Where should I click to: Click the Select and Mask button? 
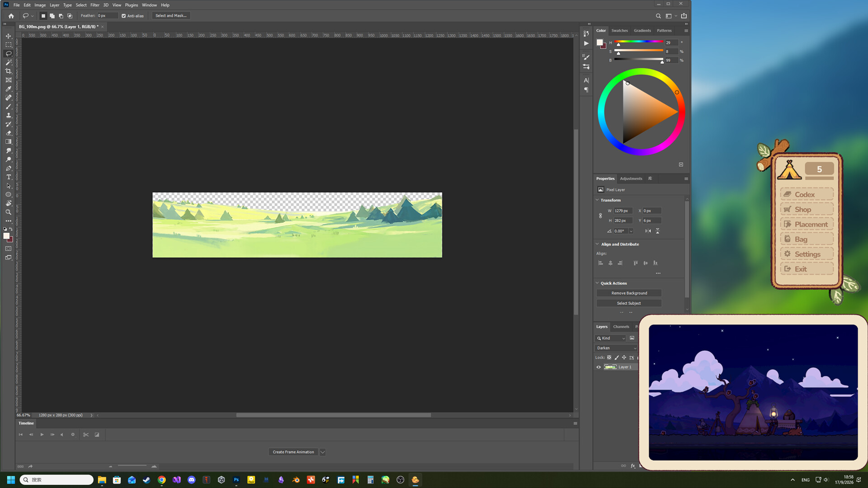coord(171,16)
